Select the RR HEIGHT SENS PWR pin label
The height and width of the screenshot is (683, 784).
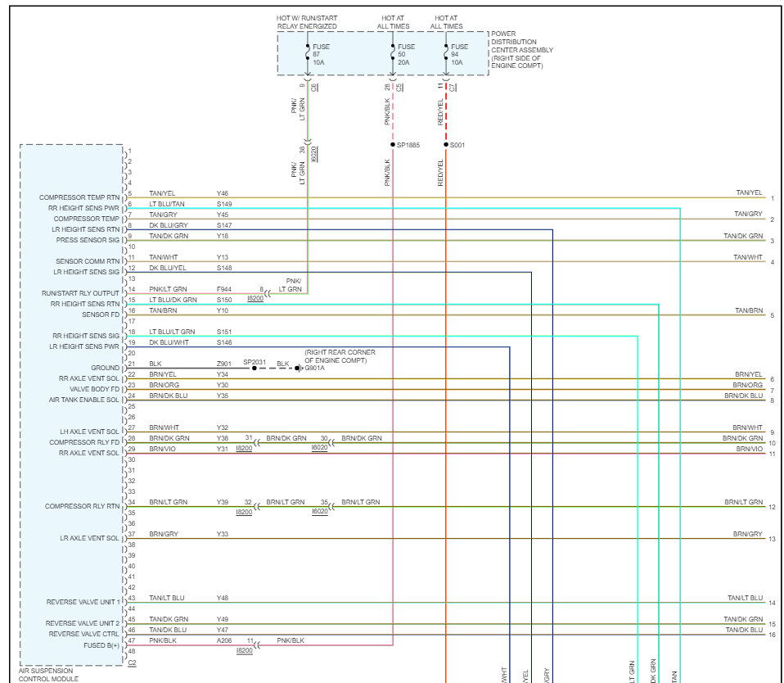click(84, 208)
